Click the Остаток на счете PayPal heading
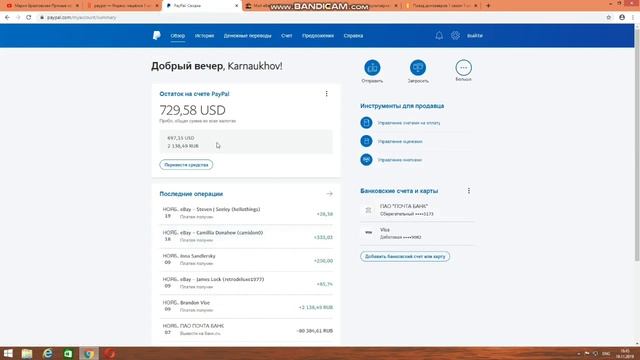This screenshot has width=640, height=360. click(194, 94)
